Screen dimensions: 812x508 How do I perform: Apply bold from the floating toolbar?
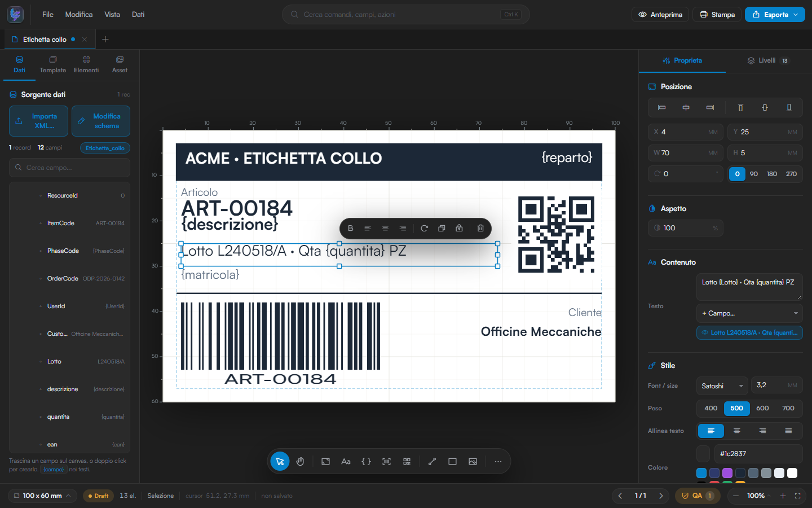pos(350,228)
